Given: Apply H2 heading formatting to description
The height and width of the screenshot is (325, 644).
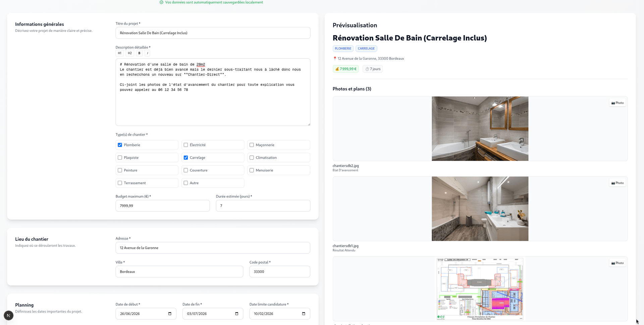Looking at the screenshot, I should (130, 53).
